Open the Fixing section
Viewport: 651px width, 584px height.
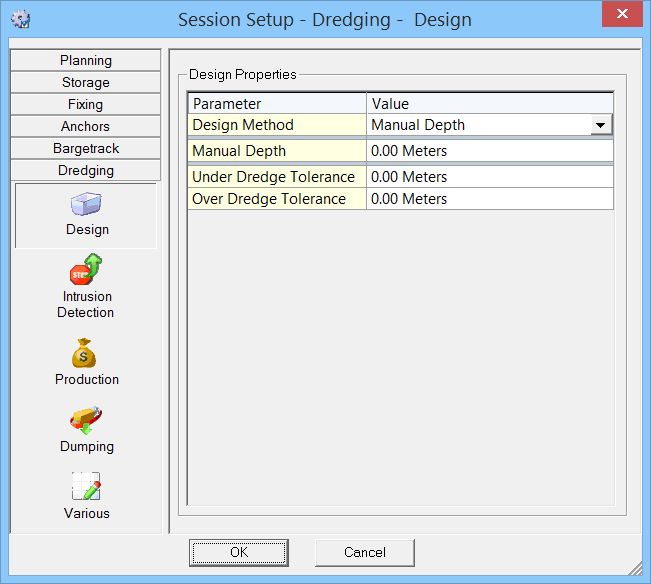86,105
